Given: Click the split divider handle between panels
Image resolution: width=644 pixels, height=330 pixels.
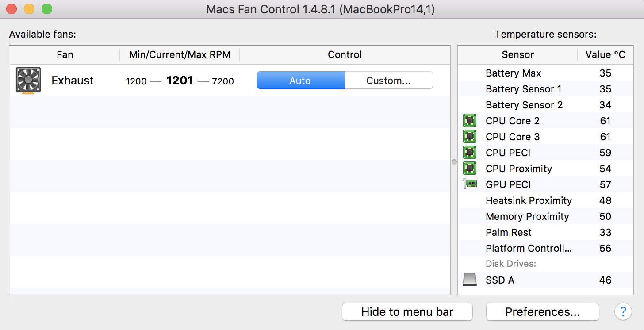Looking at the screenshot, I should pyautogui.click(x=454, y=162).
